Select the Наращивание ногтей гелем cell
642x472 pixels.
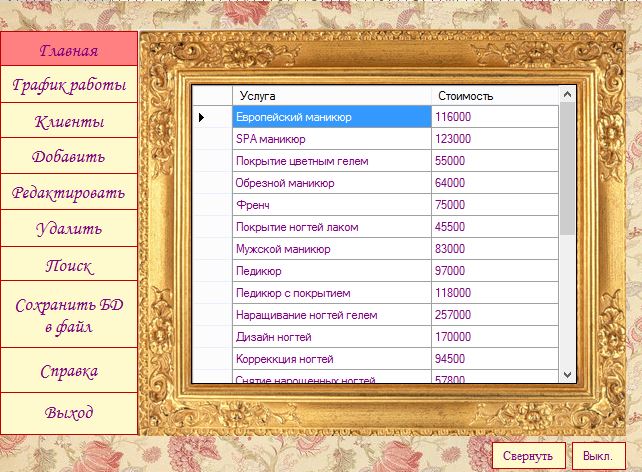332,315
